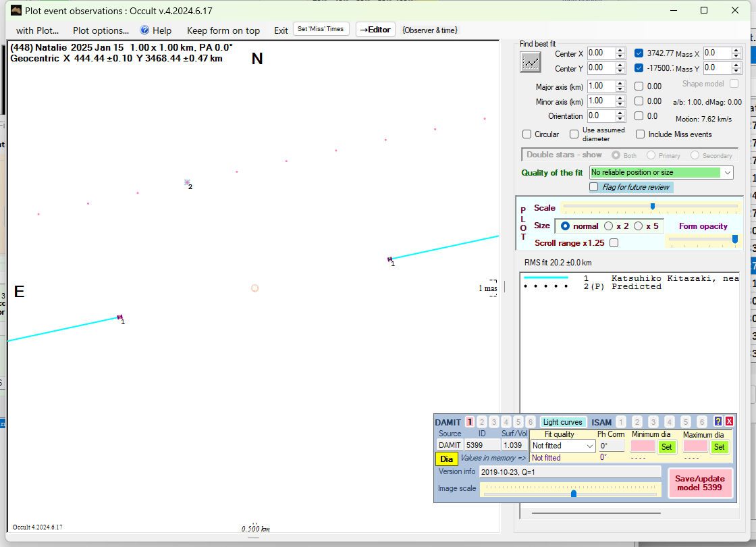Click the Save/update model 5399 button
Image resolution: width=756 pixels, height=547 pixels.
(700, 482)
